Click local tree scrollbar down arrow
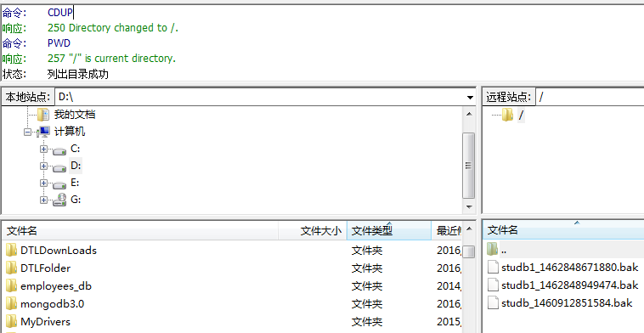The width and height of the screenshot is (644, 333). pos(469,206)
